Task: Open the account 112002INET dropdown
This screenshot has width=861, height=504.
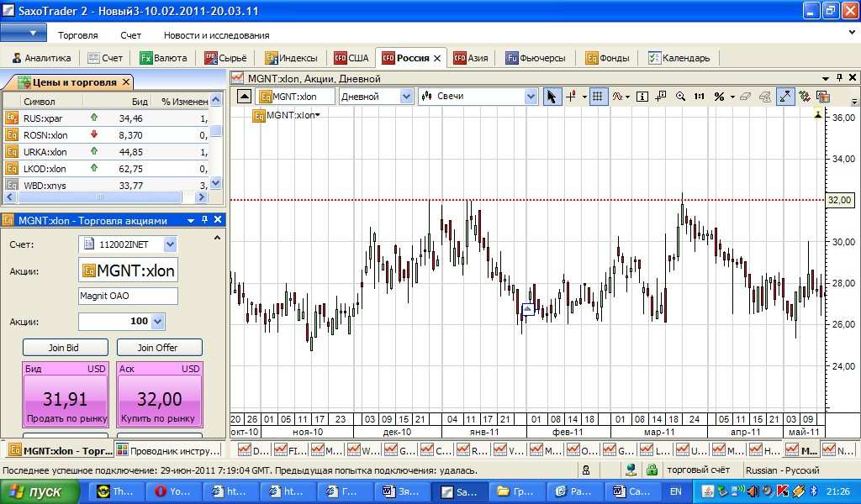Action: (x=170, y=244)
